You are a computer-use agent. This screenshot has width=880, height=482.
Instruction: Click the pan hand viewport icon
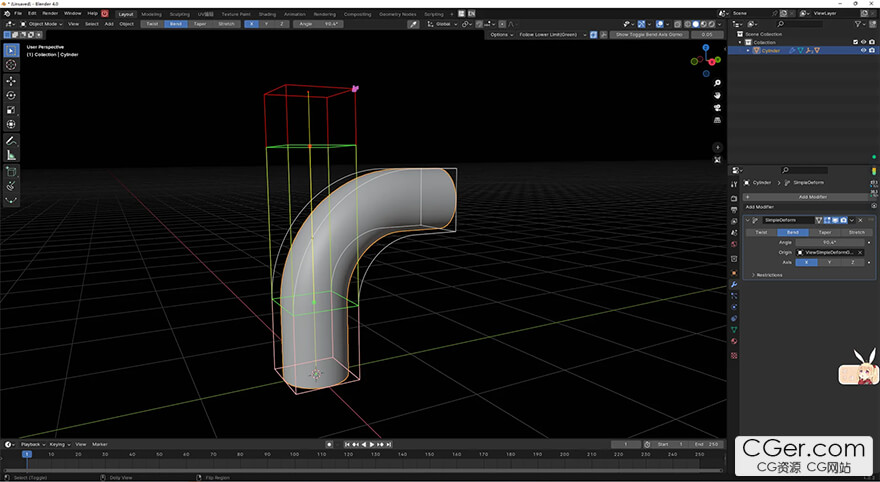tap(717, 95)
